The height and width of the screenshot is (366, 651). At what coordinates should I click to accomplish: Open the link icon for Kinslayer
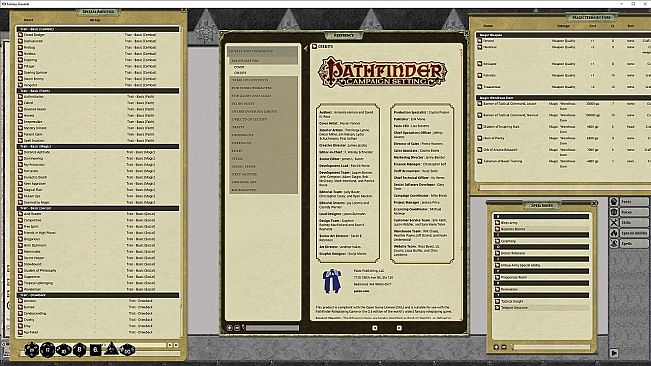point(480,64)
